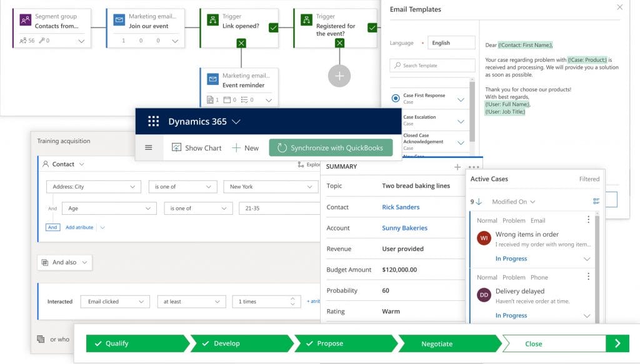Click the plus icon on the Summary panel
Viewport: 640px width, 364px height.
(x=458, y=167)
